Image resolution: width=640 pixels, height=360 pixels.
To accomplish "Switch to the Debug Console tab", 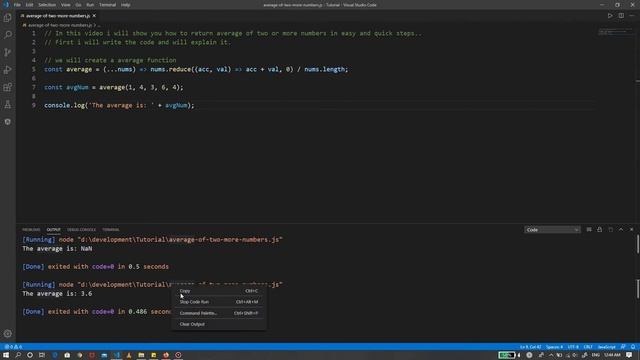I will [x=81, y=230].
